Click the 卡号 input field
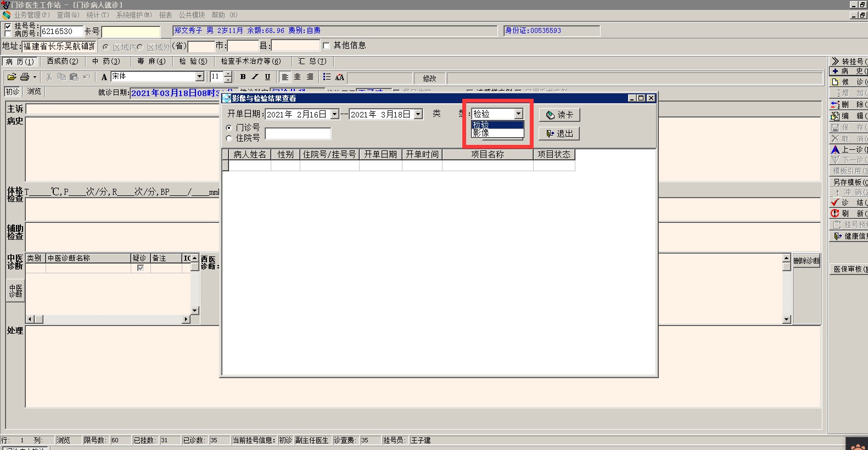The width and height of the screenshot is (868, 450). (131, 32)
